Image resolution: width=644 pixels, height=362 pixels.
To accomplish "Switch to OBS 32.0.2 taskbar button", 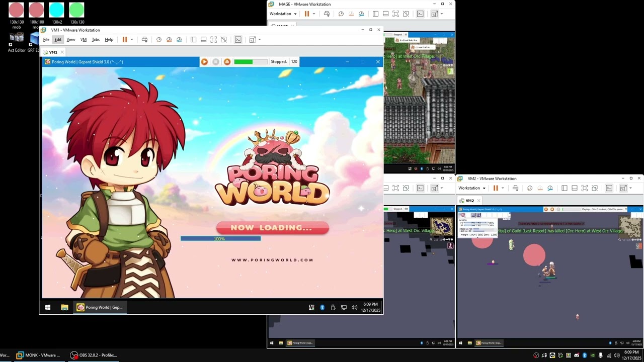I will click(x=94, y=355).
